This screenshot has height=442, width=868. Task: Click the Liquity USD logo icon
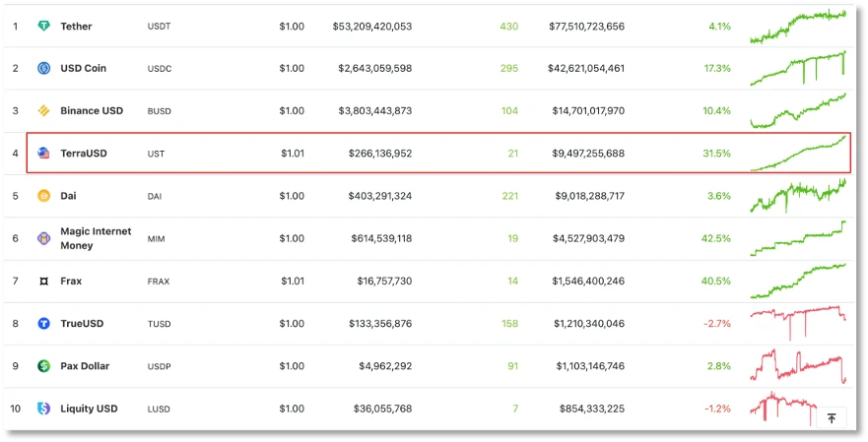(43, 409)
